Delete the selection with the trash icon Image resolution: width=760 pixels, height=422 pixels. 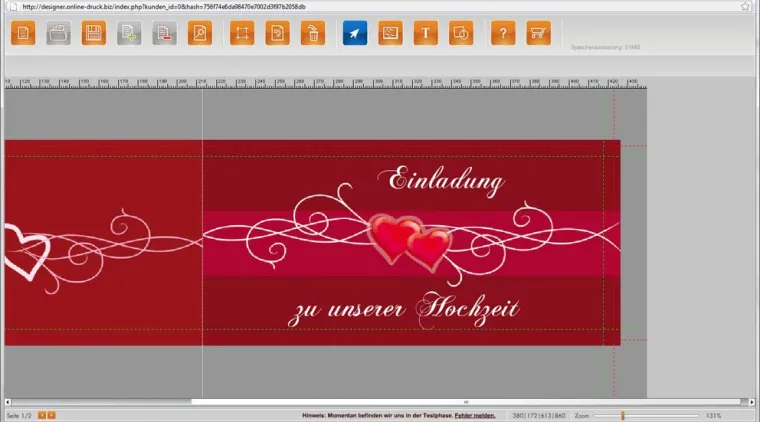pyautogui.click(x=313, y=33)
